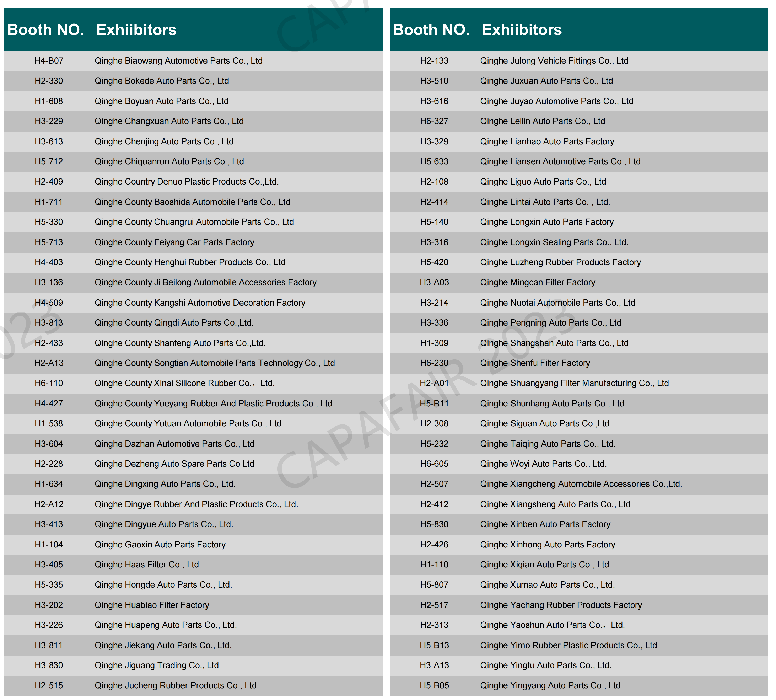The image size is (776, 700).
Task: Click Qinghe Biaowang Automotive Parts Co., Ltd
Action: click(178, 61)
